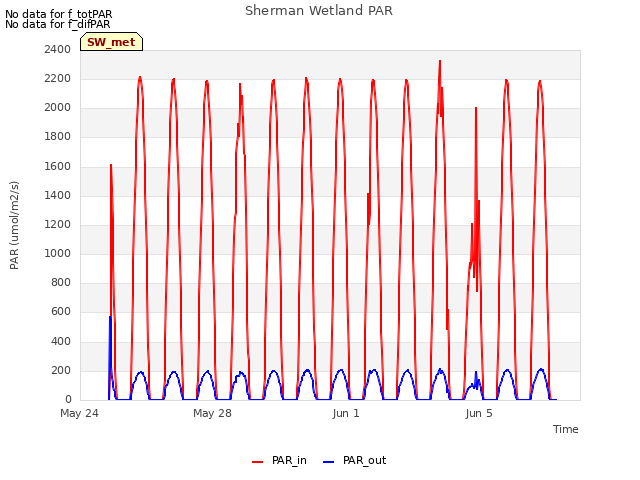640x480 pixels.
Task: Click the blue PAR_out spike near 570
Action: click(x=110, y=318)
